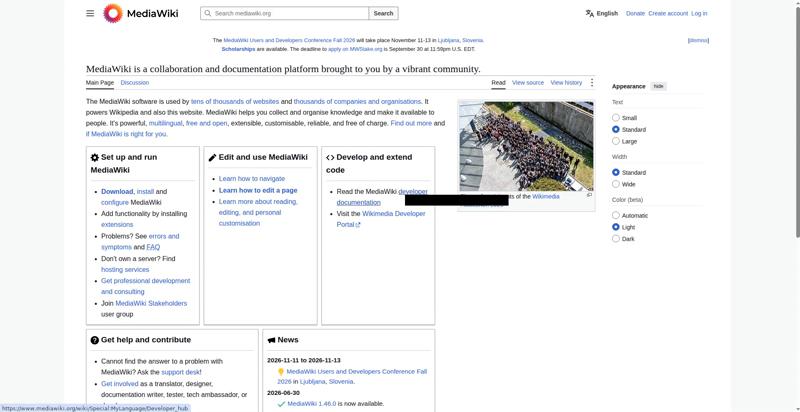Select the Read tab
Image resolution: width=800 pixels, height=412 pixels.
click(498, 83)
